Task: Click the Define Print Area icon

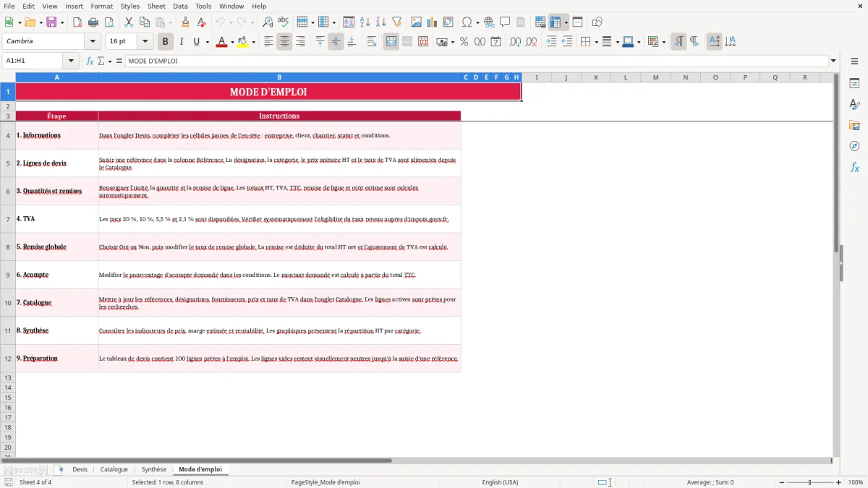Action: pyautogui.click(x=540, y=22)
